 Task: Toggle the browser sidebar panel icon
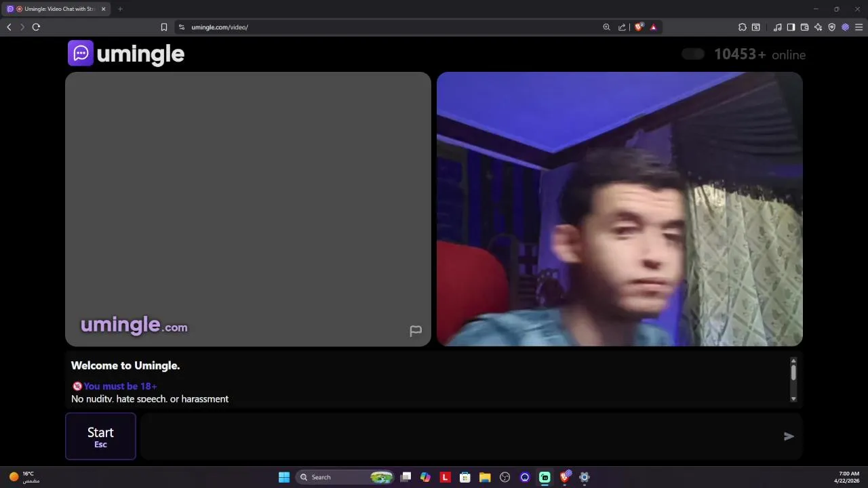[x=791, y=27]
